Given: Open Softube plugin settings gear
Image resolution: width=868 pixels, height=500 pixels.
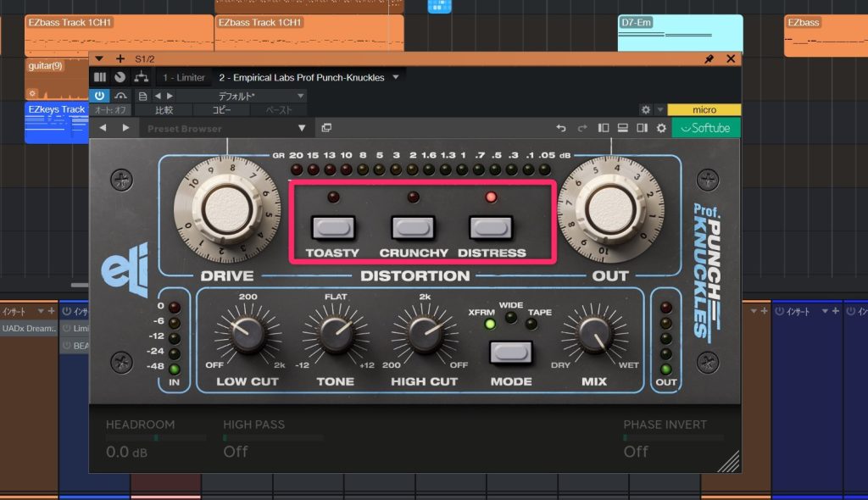Looking at the screenshot, I should pos(661,128).
